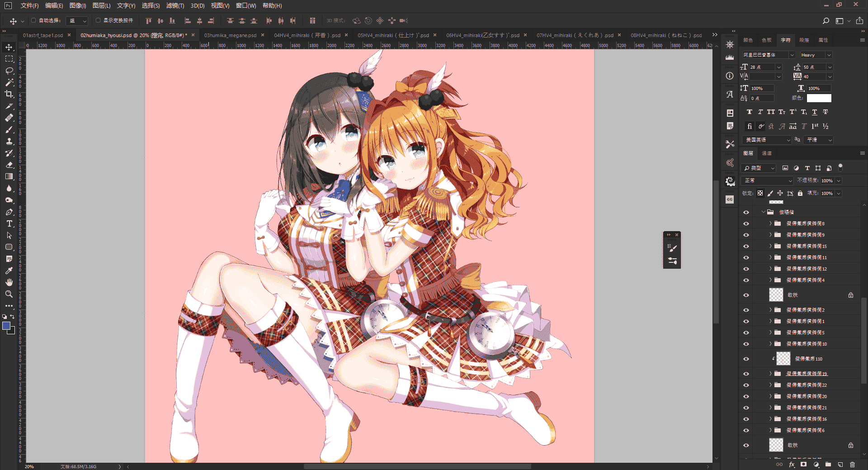Viewport: 868px width, 470px height.
Task: Select the Zoom tool in toolbar
Action: click(9, 294)
